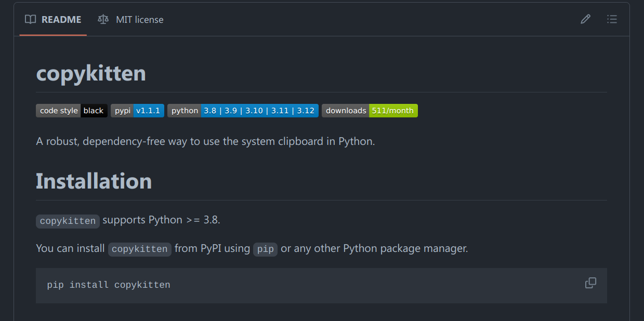The image size is (644, 321).
Task: Open the code style black badge
Action: coord(72,111)
